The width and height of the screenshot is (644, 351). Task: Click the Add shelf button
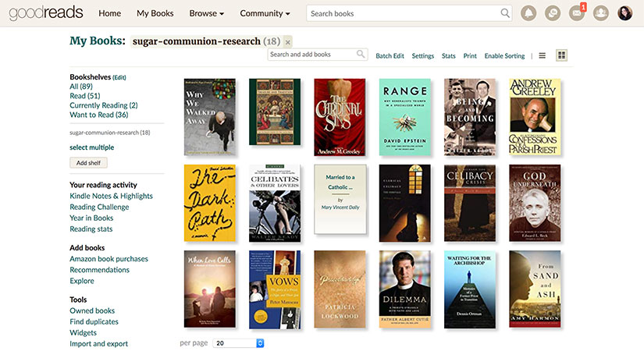pyautogui.click(x=88, y=162)
